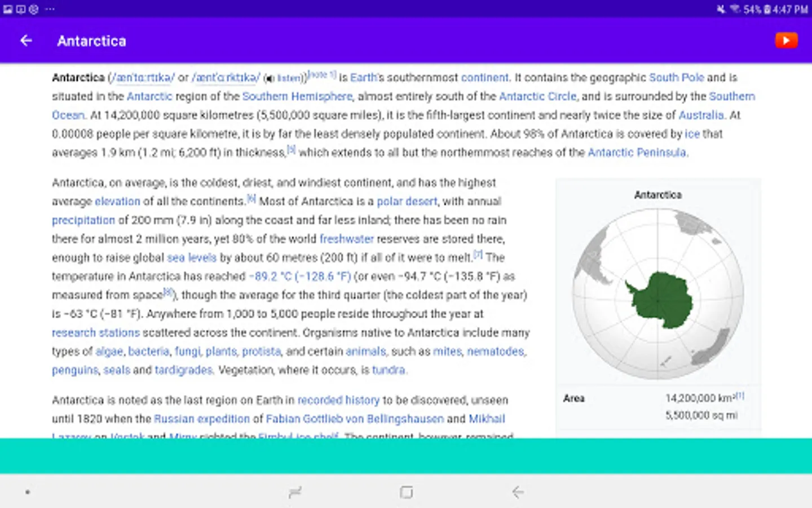The height and width of the screenshot is (508, 812).
Task: Open the Antarctic Circle link
Action: [538, 97]
